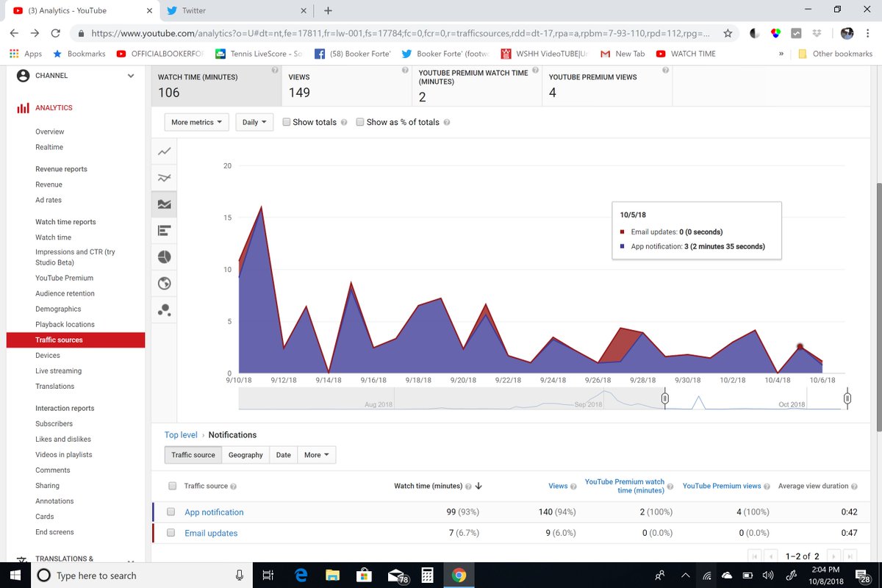Open the Overview analytics page

[50, 132]
